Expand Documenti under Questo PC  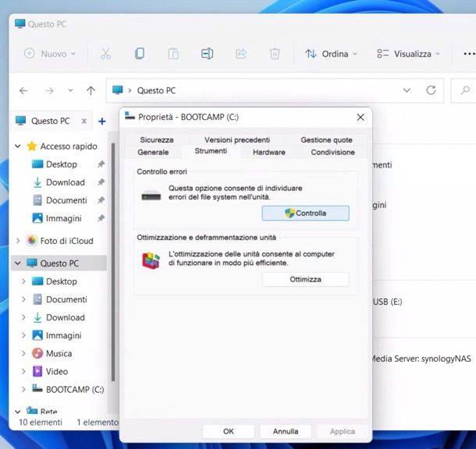coord(23,299)
